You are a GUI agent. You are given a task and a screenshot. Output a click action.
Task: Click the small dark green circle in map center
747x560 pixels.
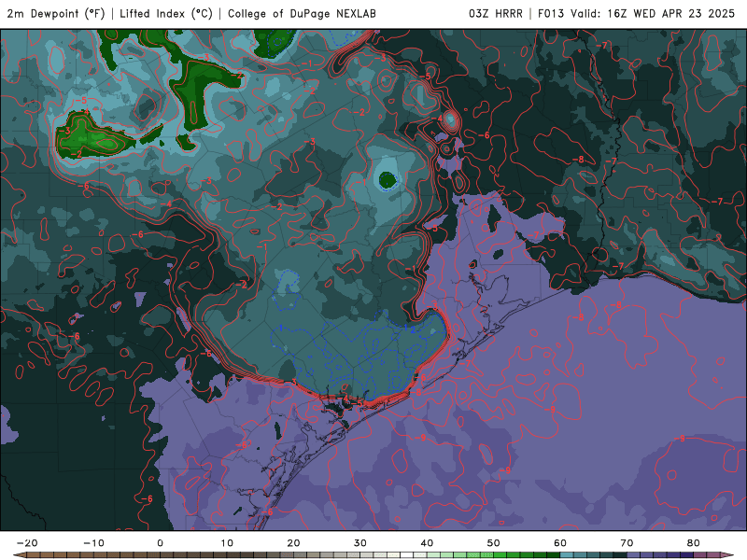[388, 180]
